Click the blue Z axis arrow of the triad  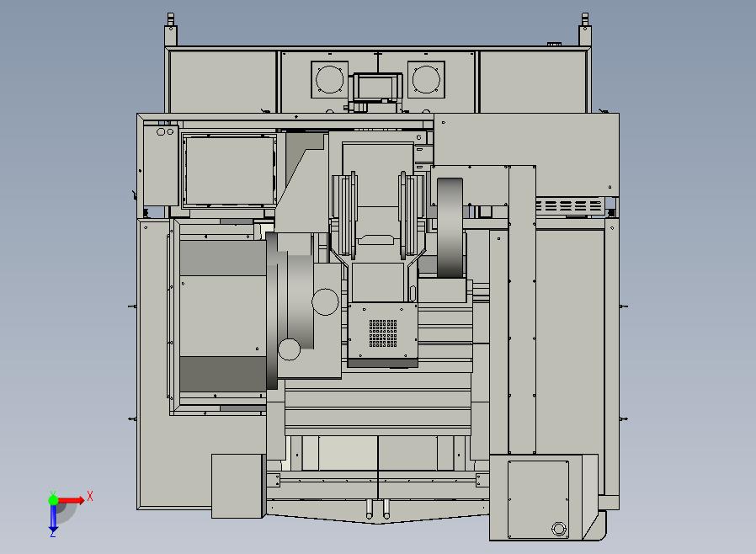click(x=53, y=519)
